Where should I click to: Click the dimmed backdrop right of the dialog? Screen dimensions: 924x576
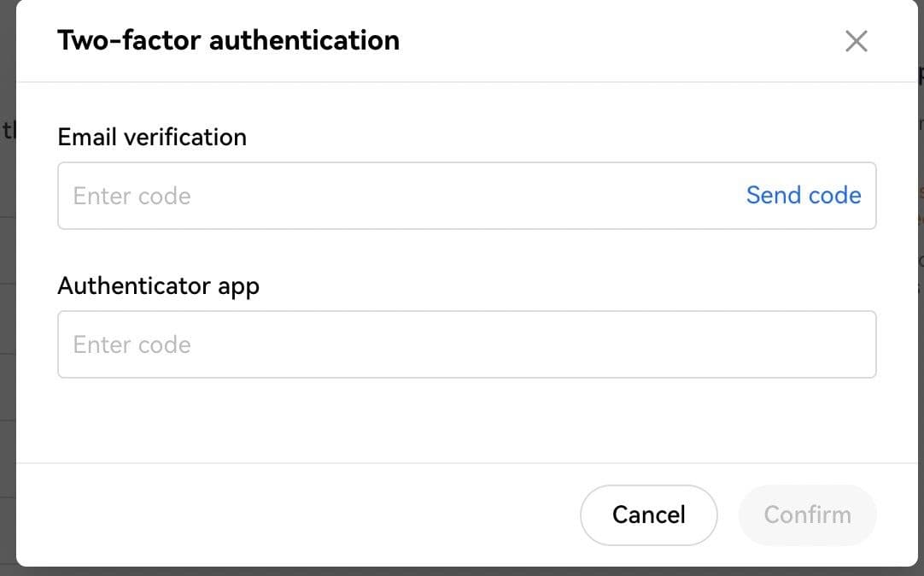pyautogui.click(x=921, y=385)
